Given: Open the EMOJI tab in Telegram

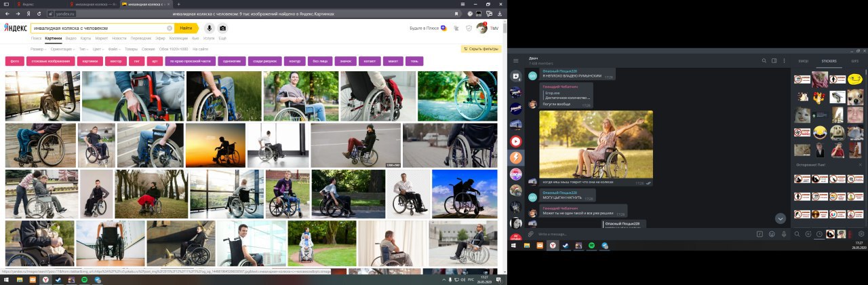Looking at the screenshot, I should [804, 60].
